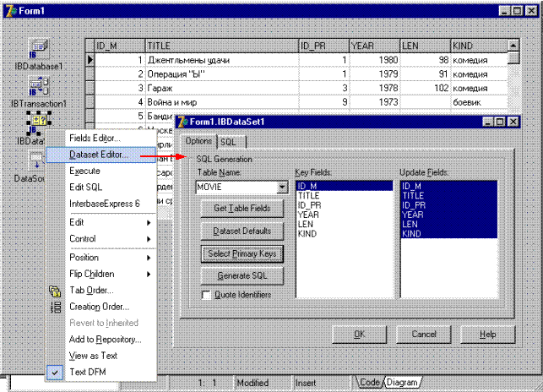
Task: Click the Form1.IBDataSet1 dialog title icon
Action: pyautogui.click(x=182, y=122)
